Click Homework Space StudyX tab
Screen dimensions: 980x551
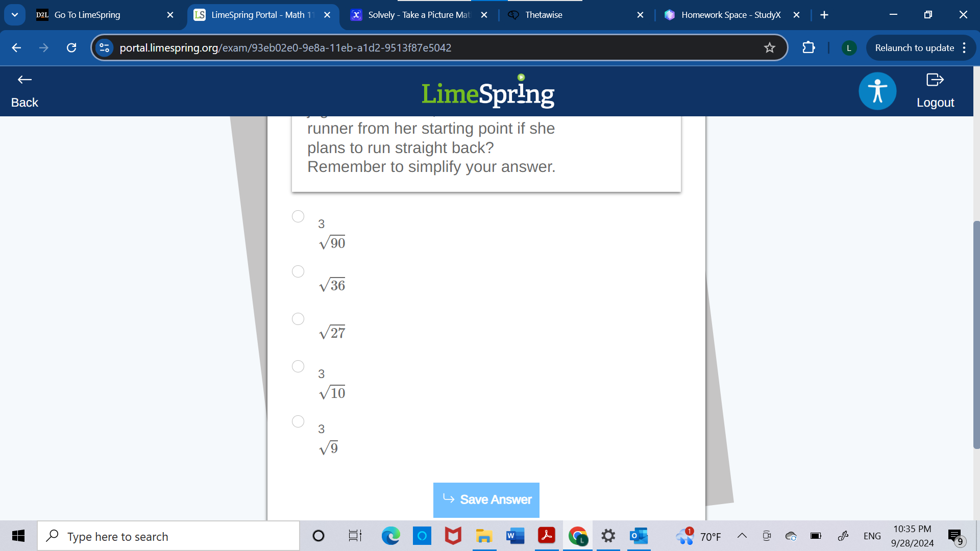coord(729,15)
